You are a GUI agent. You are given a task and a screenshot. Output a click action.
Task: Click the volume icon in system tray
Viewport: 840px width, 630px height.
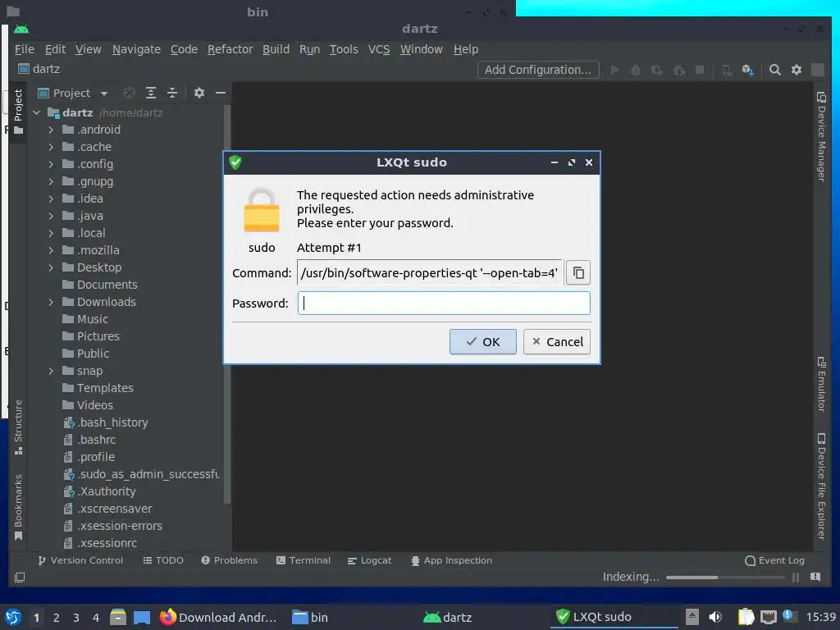coord(715,617)
